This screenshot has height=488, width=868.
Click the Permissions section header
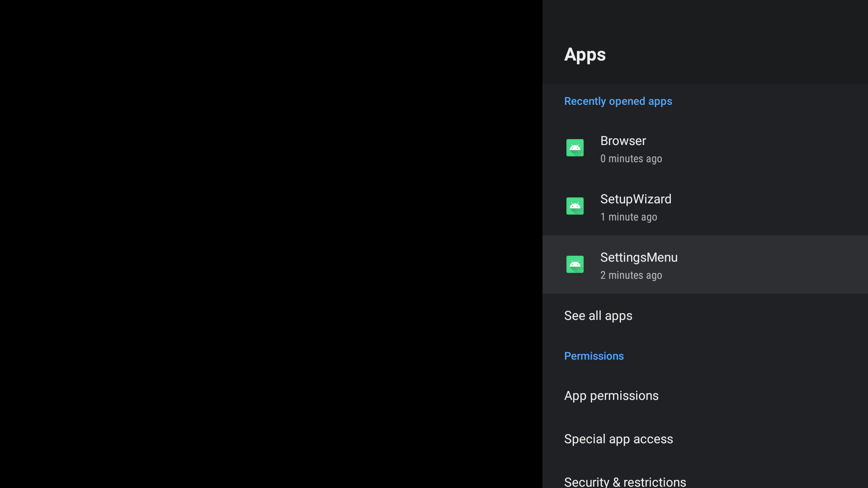point(594,356)
